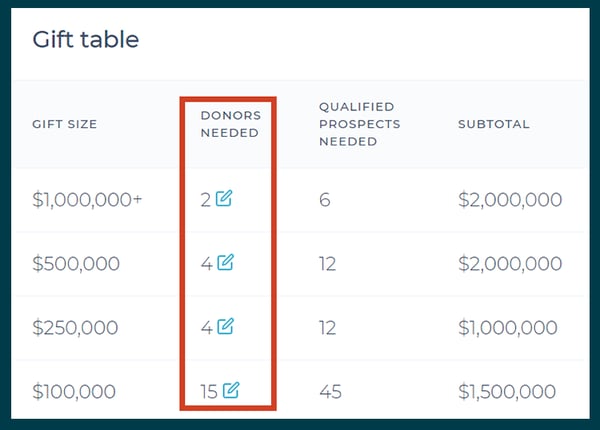Click $2,000,000 subtotal in $500,000 row
The width and height of the screenshot is (600, 430).
pyautogui.click(x=510, y=264)
